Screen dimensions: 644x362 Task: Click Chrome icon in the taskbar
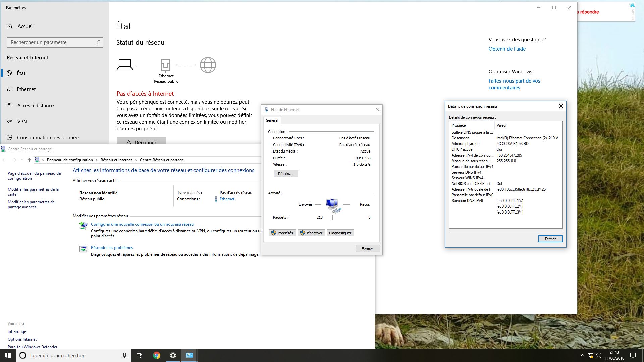click(x=157, y=355)
